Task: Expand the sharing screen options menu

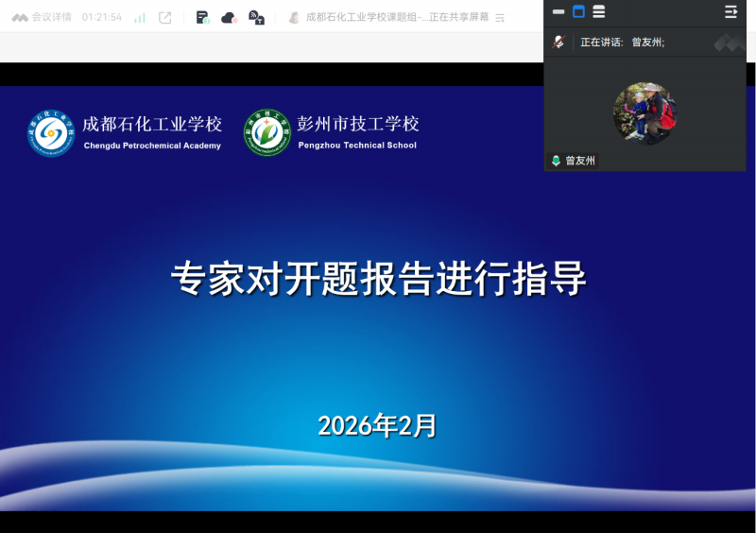Action: click(500, 17)
